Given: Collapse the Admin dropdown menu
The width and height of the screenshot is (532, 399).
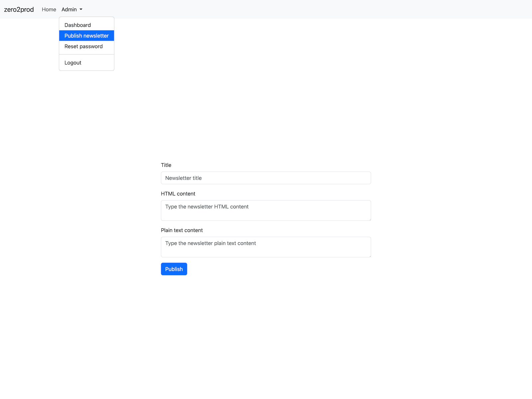Looking at the screenshot, I should [x=69, y=9].
